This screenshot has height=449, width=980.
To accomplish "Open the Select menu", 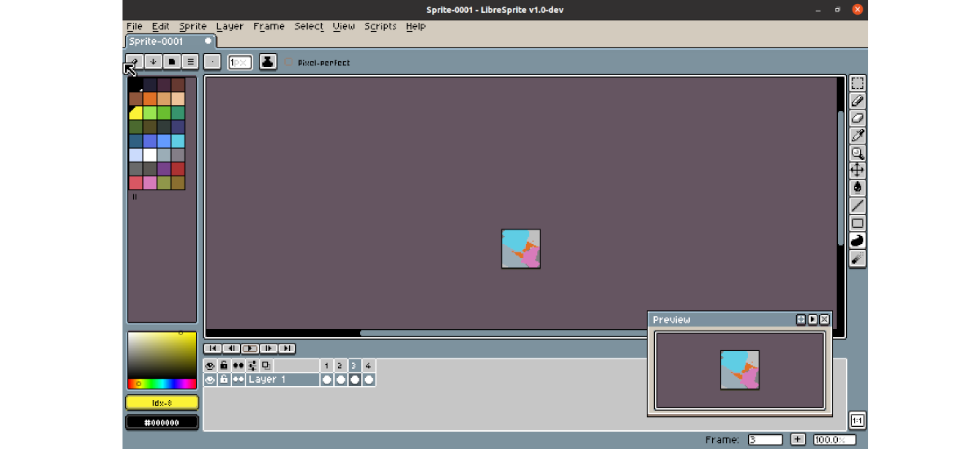I will point(309,26).
